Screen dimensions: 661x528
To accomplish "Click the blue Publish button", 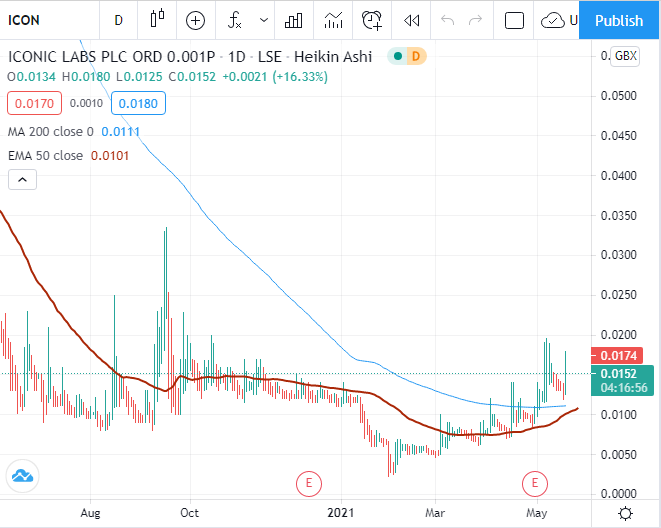I will [619, 20].
